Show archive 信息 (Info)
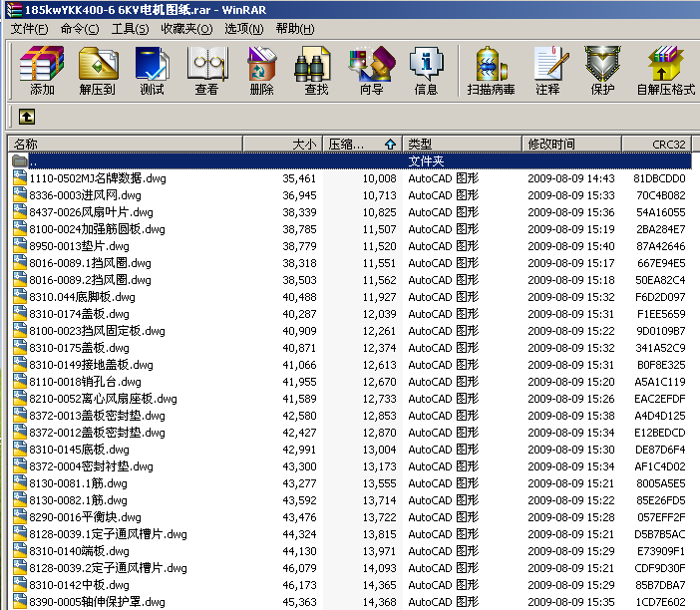The image size is (700, 610). click(427, 71)
